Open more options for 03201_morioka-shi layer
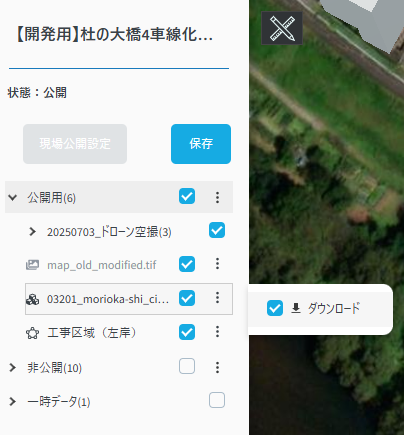 click(217, 297)
